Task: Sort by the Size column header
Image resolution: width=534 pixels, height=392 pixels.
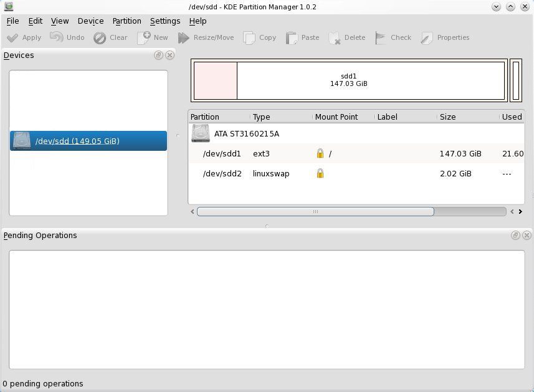Action: pyautogui.click(x=447, y=117)
